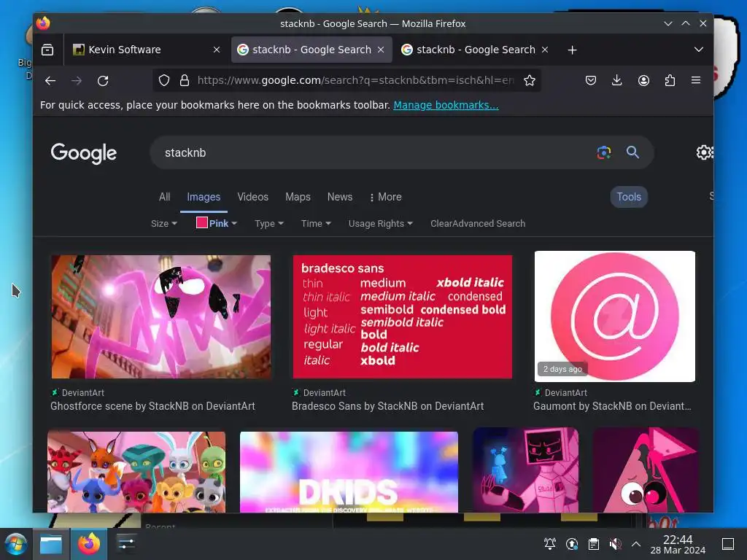
Task: Click the Pink color swatch square
Action: tap(201, 223)
